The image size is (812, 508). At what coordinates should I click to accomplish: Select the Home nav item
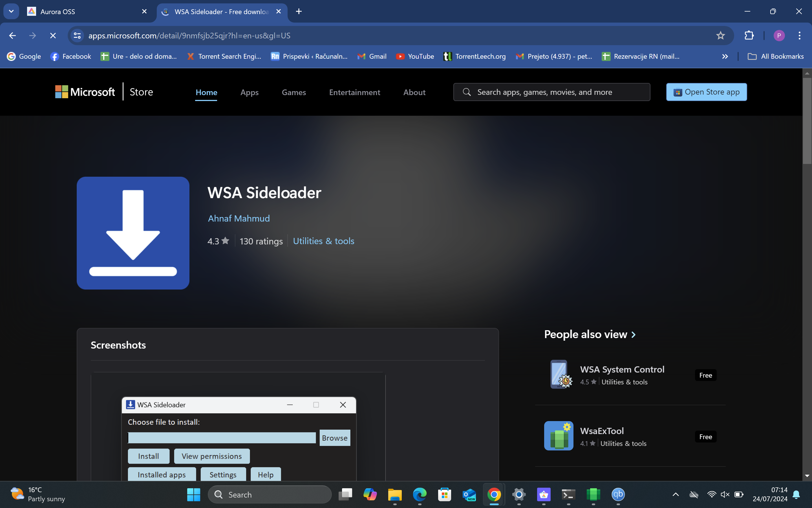[x=206, y=92]
